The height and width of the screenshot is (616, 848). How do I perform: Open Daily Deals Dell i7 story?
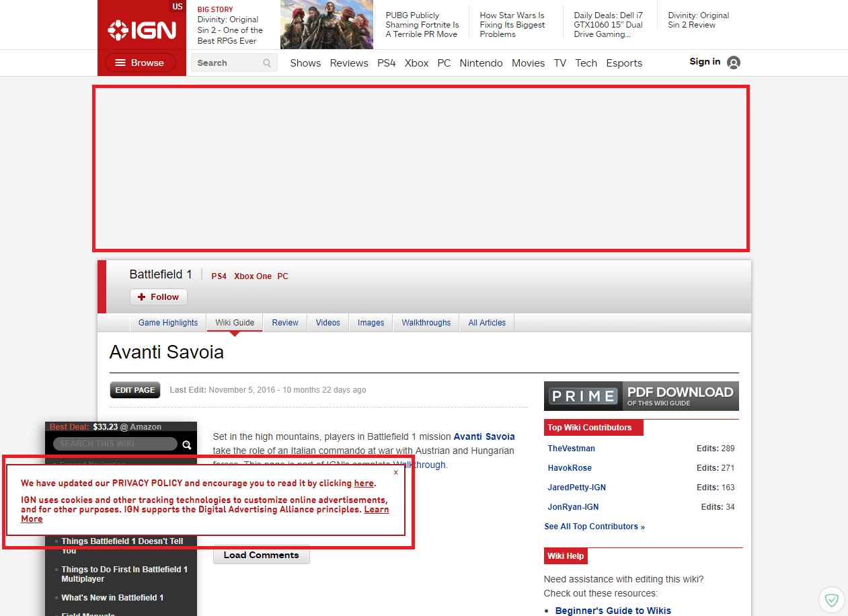608,25
